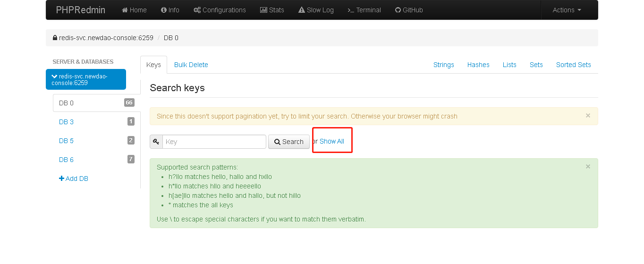Screen dimensions: 644x264
Task: Click the Add DB plus link
Action: 74,179
